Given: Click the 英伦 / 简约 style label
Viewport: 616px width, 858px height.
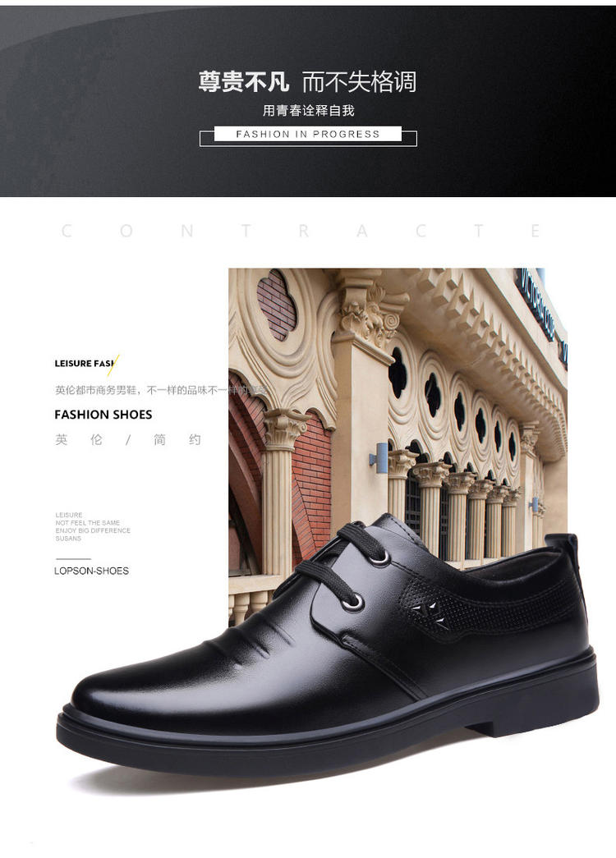Looking at the screenshot, I should pyautogui.click(x=128, y=440).
